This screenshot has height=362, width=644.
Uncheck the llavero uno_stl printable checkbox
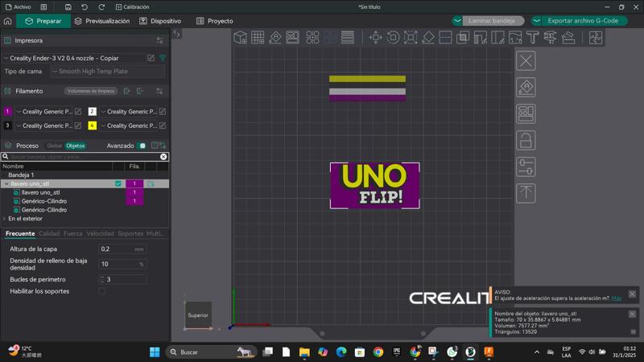118,183
